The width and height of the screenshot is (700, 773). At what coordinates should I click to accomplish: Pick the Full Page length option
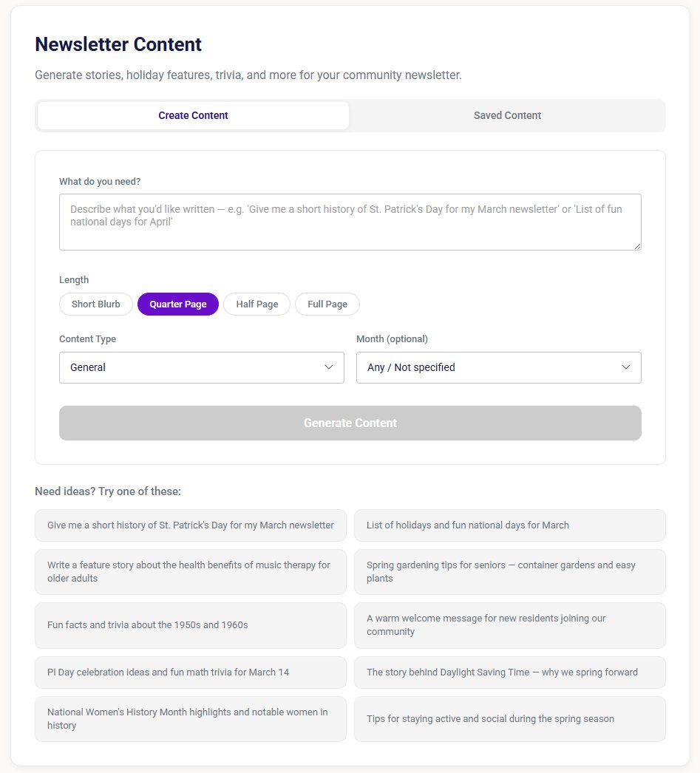click(327, 304)
